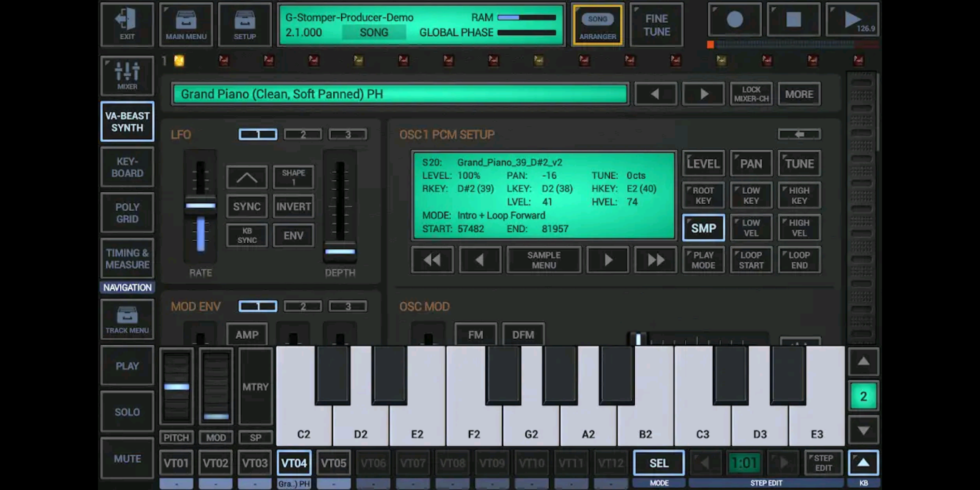Start recording with the record button
Image resolution: width=980 pixels, height=490 pixels.
point(735,20)
